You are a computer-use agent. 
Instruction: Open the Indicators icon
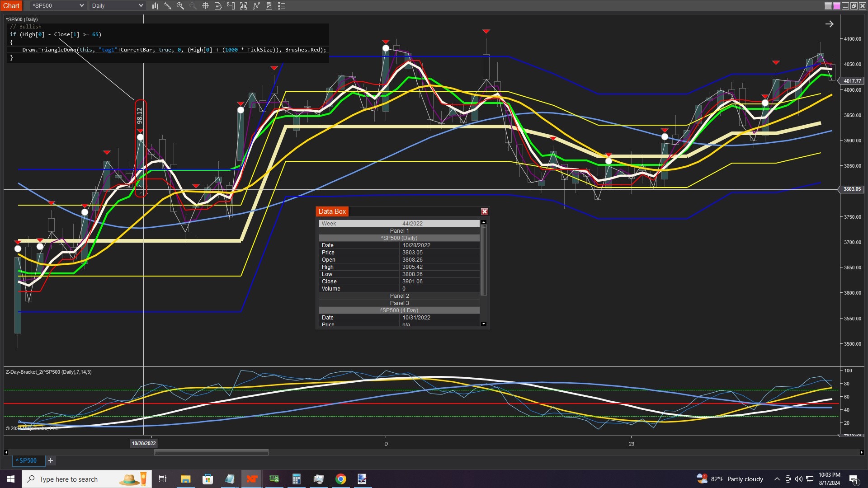coord(256,6)
